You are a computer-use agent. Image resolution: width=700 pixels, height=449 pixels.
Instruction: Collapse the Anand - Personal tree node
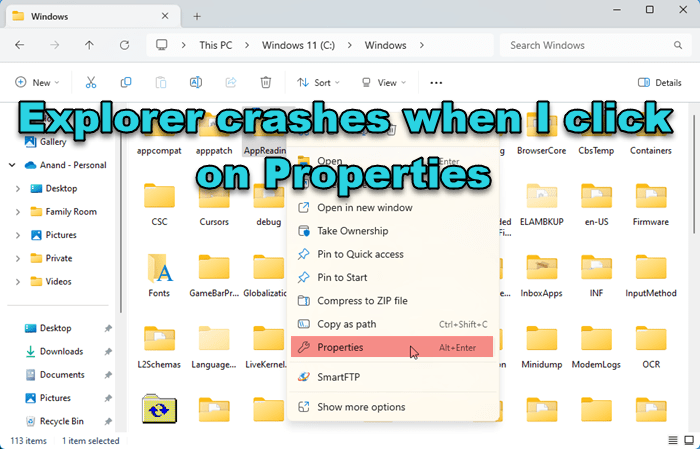point(12,165)
